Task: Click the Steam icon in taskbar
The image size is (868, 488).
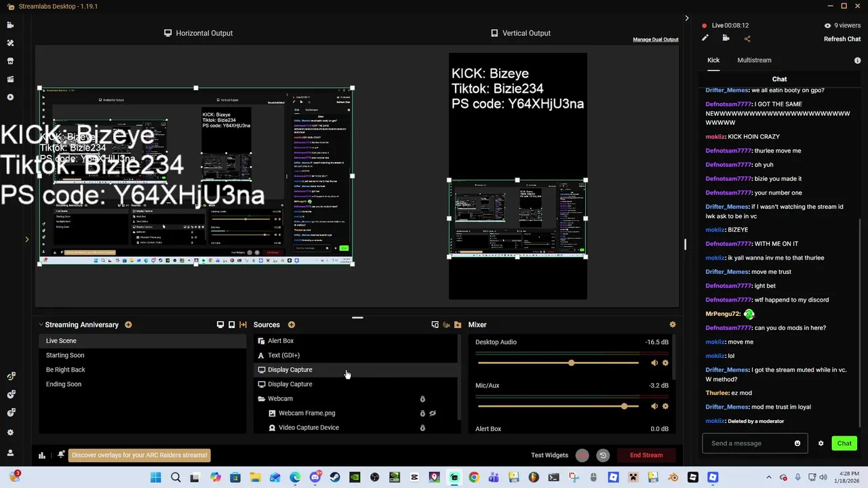Action: (x=335, y=478)
